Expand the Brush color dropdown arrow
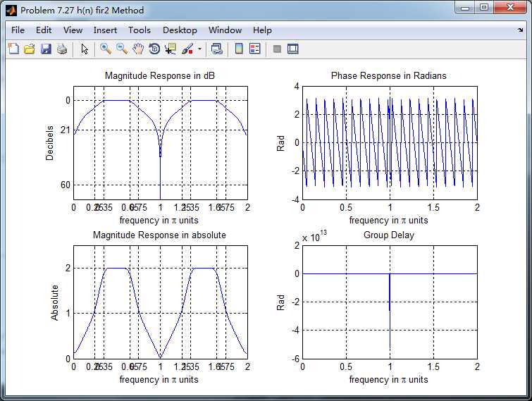This screenshot has height=401, width=532. click(199, 49)
